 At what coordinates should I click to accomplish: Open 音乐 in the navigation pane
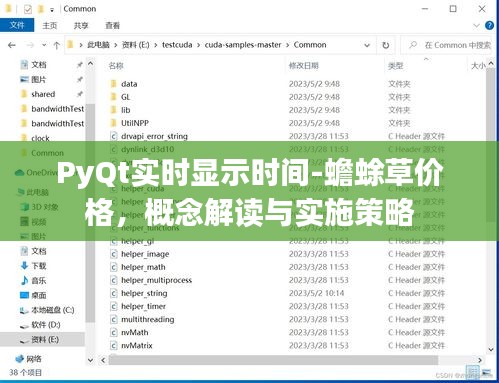(39, 280)
